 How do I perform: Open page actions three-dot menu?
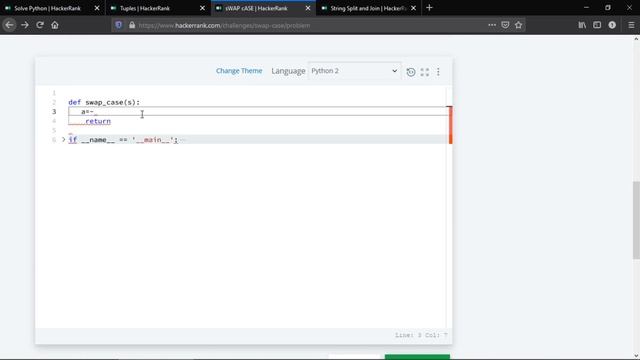pyautogui.click(x=492, y=25)
